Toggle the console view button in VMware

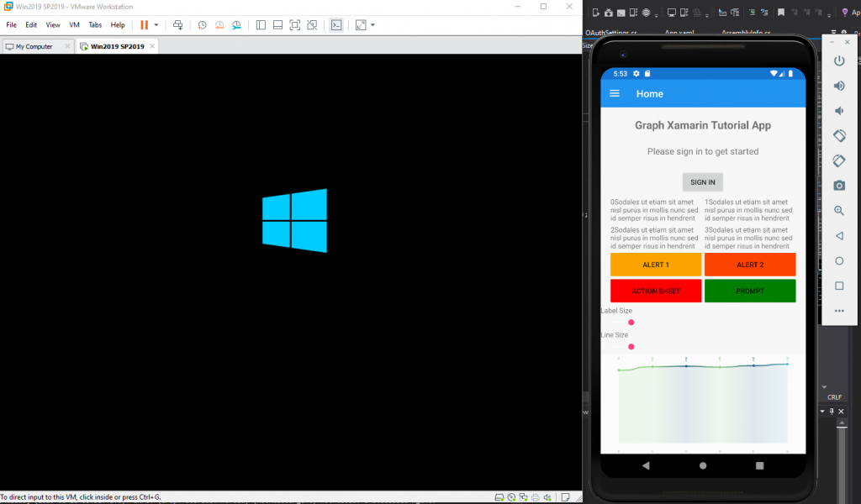[336, 24]
